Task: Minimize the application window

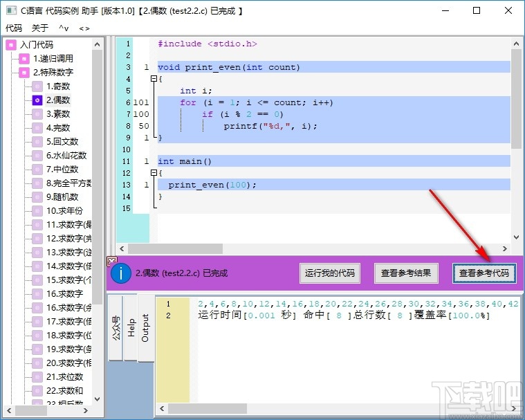Action: click(x=445, y=10)
